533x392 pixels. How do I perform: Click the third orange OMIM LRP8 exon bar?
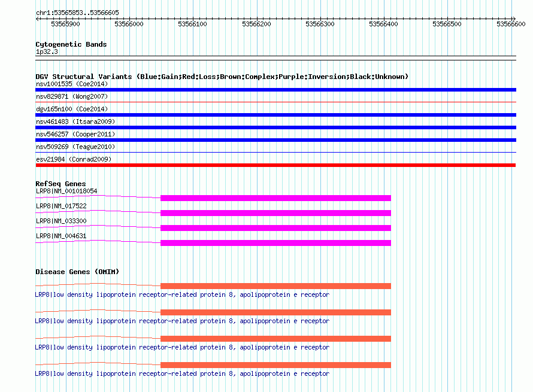(275, 339)
